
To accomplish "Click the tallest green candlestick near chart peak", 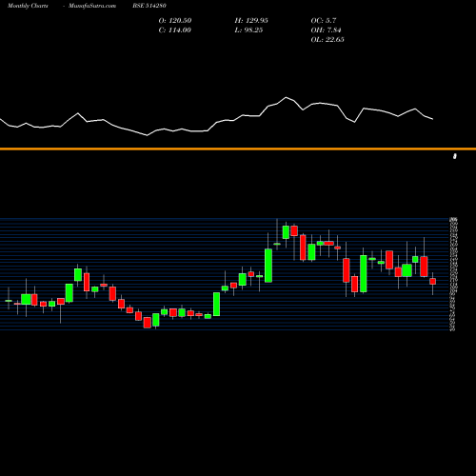I will (268, 266).
